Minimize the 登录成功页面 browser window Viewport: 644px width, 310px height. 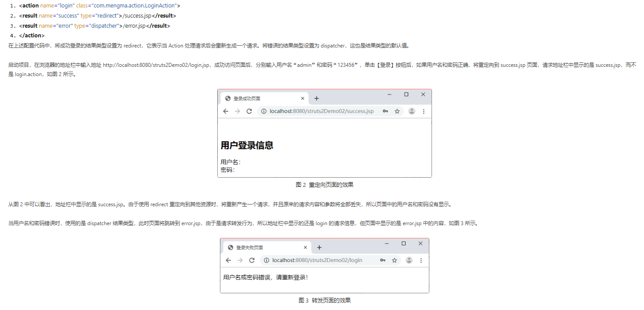390,95
